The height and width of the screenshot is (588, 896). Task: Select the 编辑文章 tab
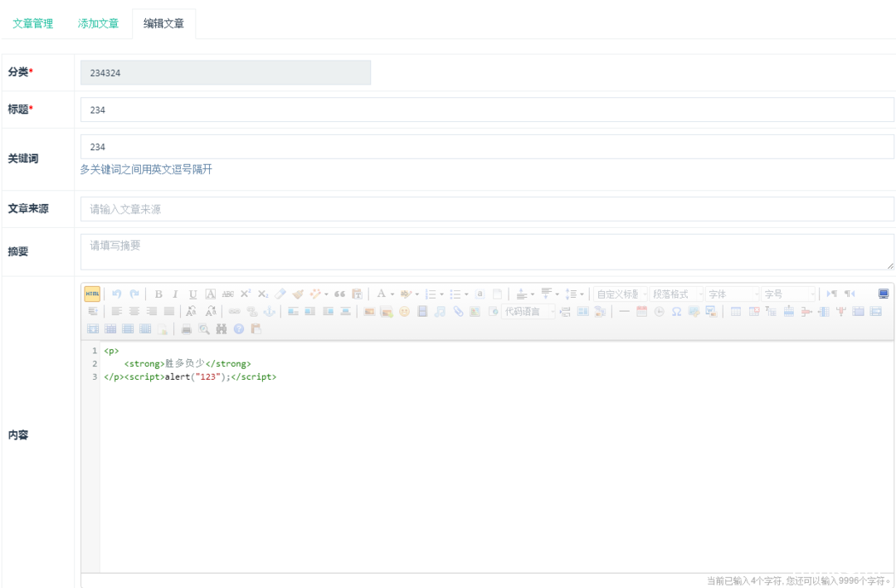164,23
